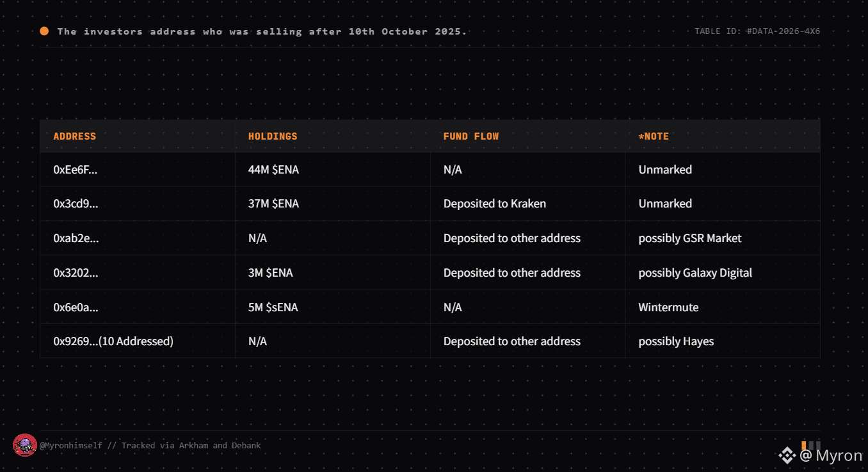Click the Deposited to Kraken cell

click(495, 204)
